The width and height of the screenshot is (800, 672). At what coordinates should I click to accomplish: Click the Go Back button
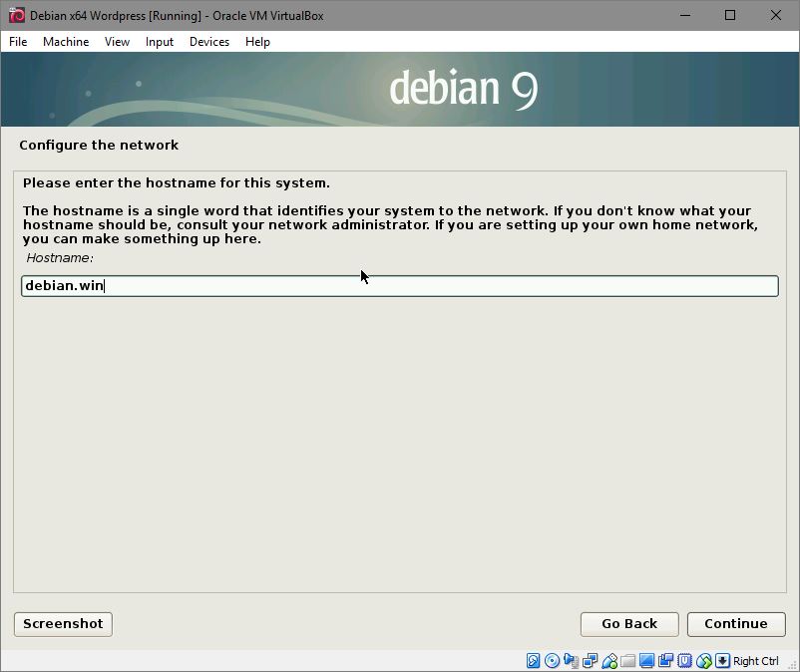coord(629,624)
